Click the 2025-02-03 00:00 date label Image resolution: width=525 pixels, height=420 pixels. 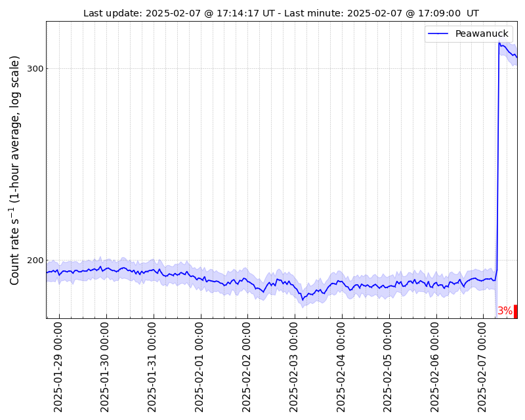click(x=293, y=367)
